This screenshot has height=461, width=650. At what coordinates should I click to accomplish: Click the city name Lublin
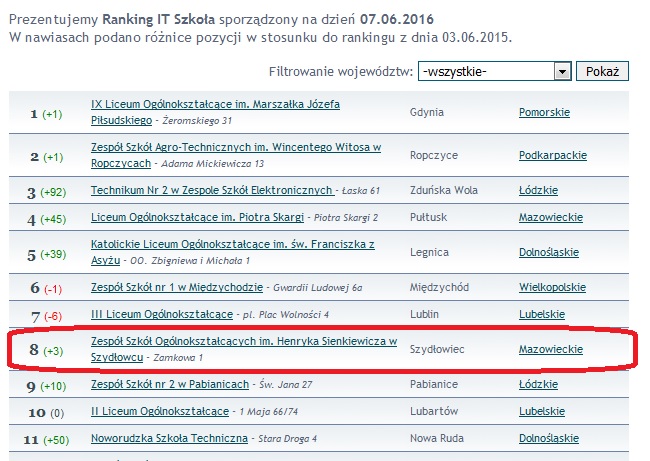point(424,314)
